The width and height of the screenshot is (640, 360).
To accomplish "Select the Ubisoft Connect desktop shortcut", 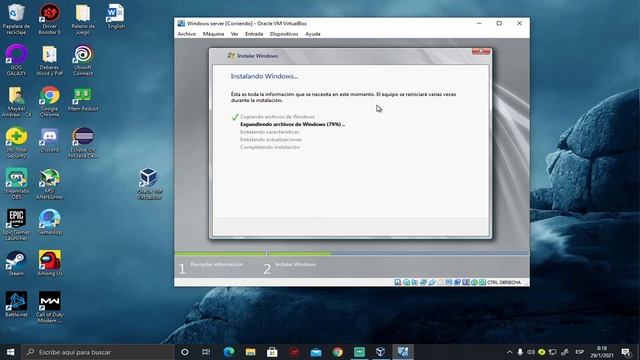I will 83,60.
